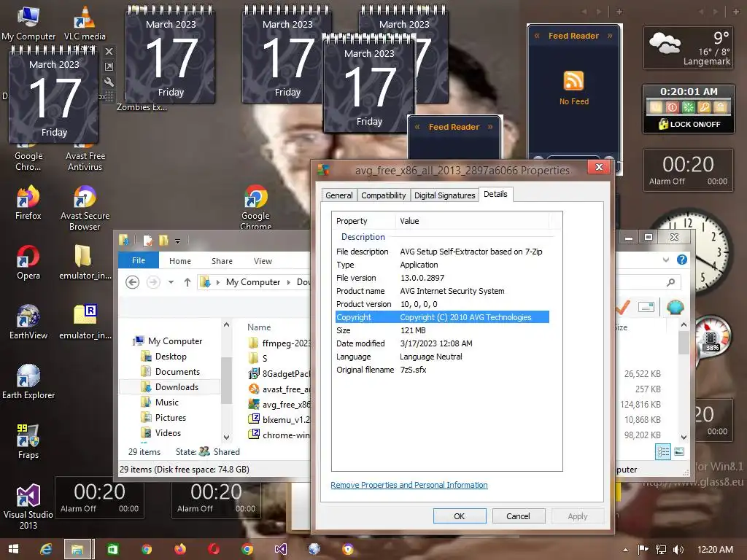Click Cancel in the Properties dialog
Viewport: 747px width, 560px height.
(x=518, y=516)
